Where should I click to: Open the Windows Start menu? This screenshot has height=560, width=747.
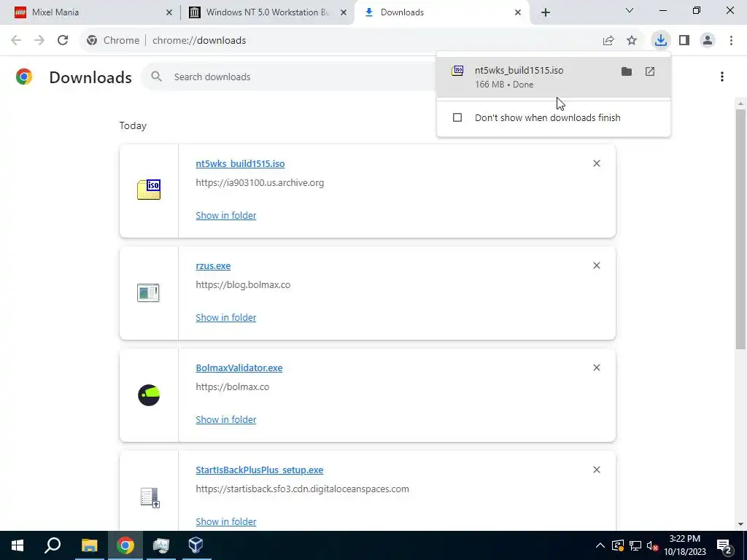pos(18,545)
